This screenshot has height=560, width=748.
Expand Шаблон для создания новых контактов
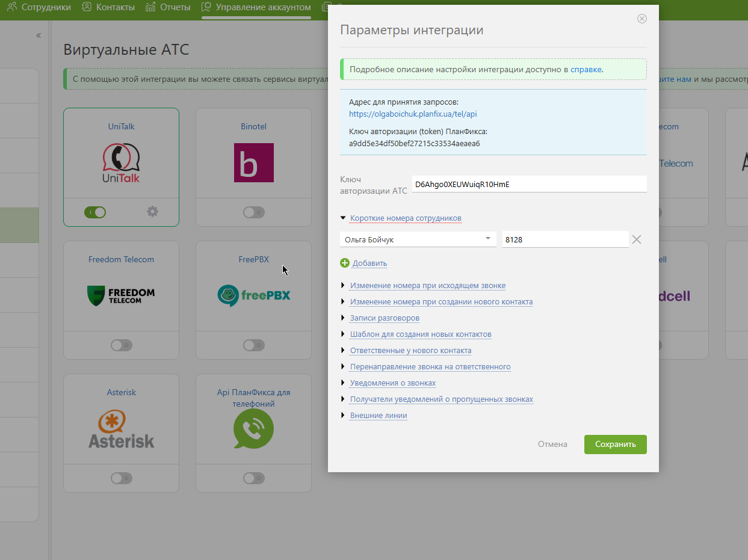421,334
